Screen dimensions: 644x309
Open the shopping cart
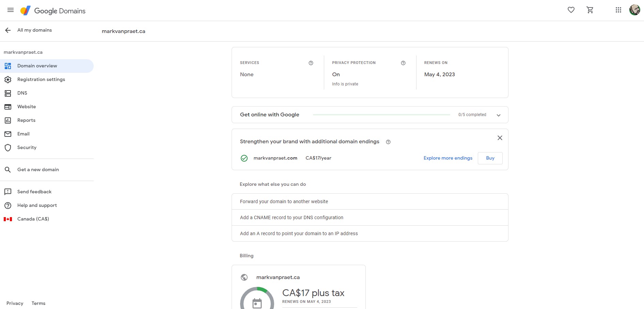pyautogui.click(x=590, y=10)
